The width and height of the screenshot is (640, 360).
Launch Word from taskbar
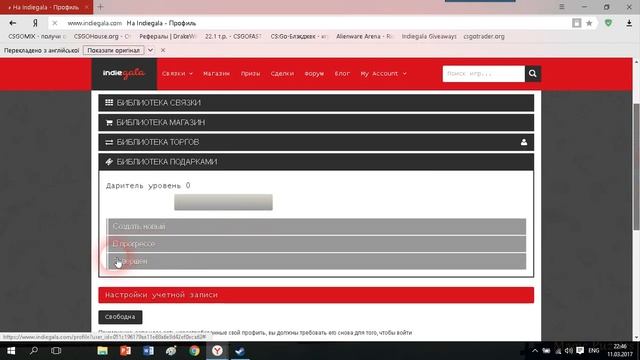click(x=148, y=351)
